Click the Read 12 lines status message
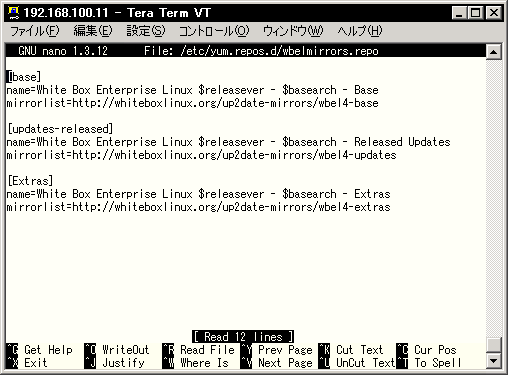Image resolution: width=508 pixels, height=375 pixels. tap(243, 337)
